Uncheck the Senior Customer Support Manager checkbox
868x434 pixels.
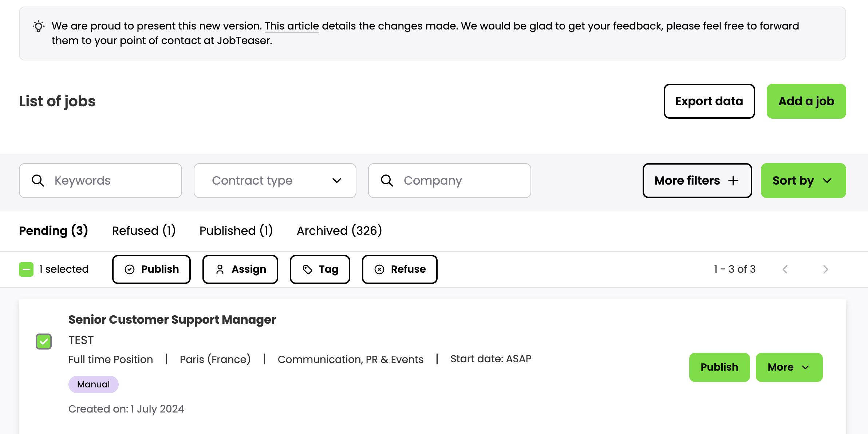(x=44, y=342)
